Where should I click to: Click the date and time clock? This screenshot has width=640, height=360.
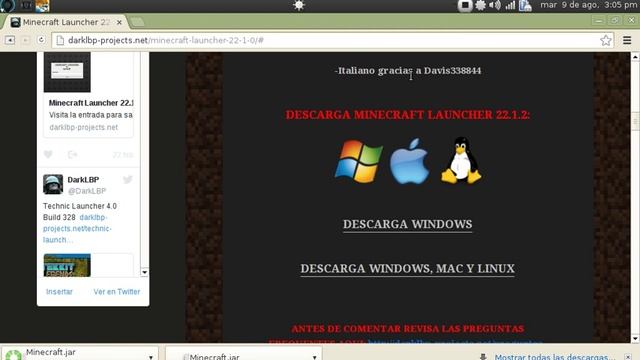coord(588,5)
